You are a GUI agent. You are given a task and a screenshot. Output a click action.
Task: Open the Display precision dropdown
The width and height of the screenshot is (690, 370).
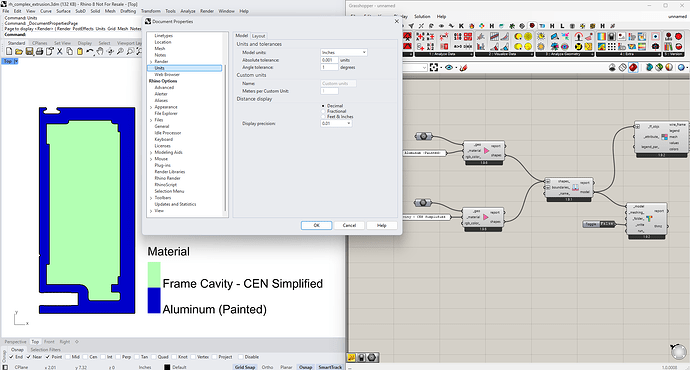[336, 124]
